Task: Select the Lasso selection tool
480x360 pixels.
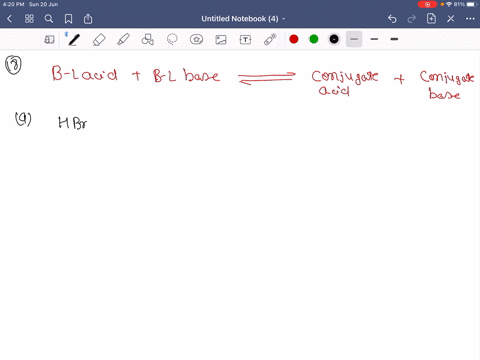Action: tap(172, 40)
